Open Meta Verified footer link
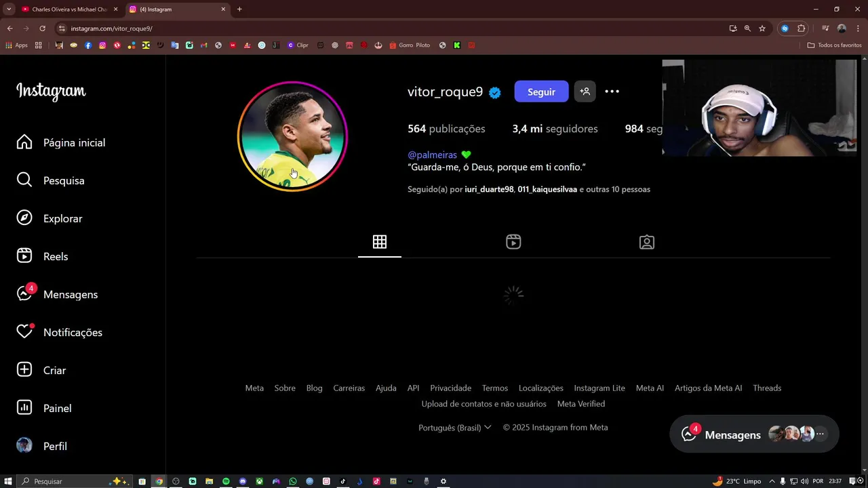 (581, 403)
